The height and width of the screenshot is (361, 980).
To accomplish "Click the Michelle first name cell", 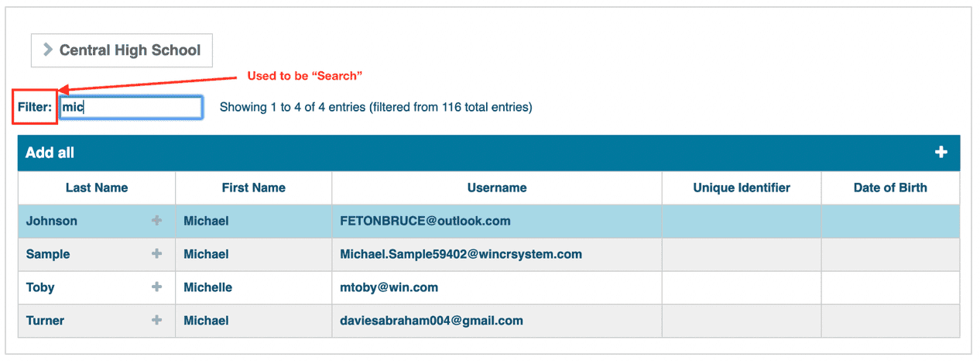I will 207,287.
